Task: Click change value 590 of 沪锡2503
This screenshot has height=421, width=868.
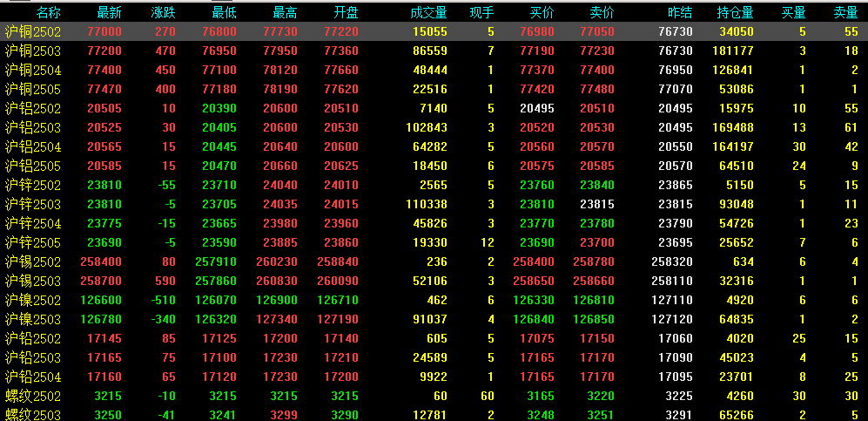Action: tap(165, 281)
